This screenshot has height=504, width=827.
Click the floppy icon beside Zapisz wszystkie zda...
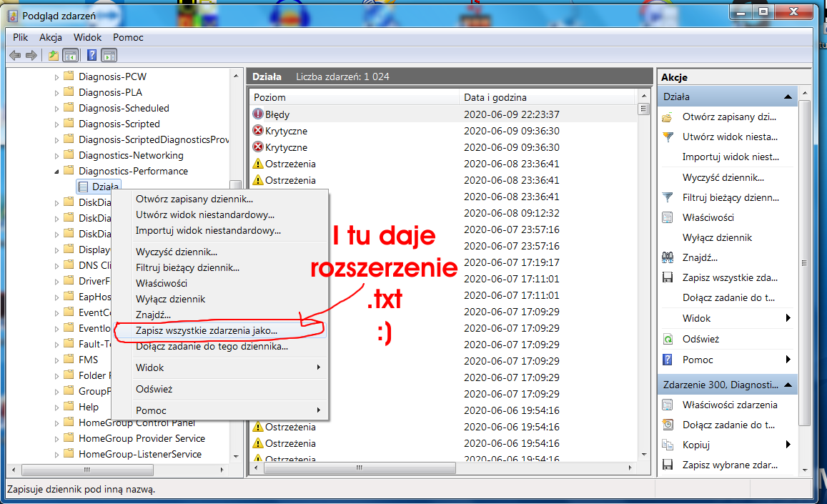668,278
